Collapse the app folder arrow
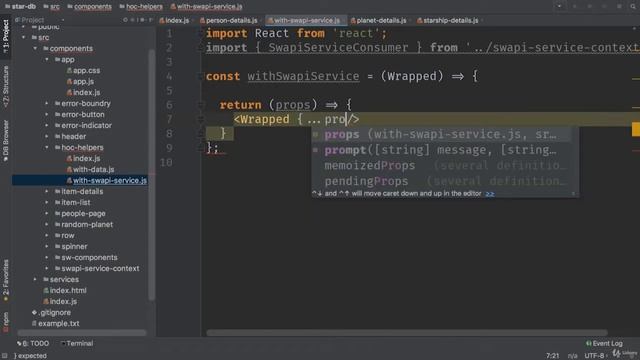The image size is (640, 360). [x=47, y=60]
